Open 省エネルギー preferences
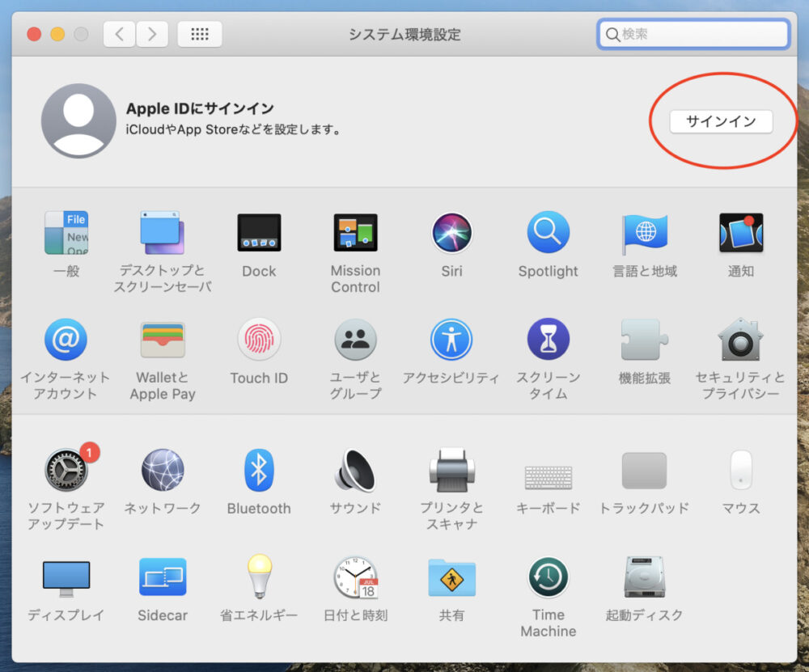 259,577
